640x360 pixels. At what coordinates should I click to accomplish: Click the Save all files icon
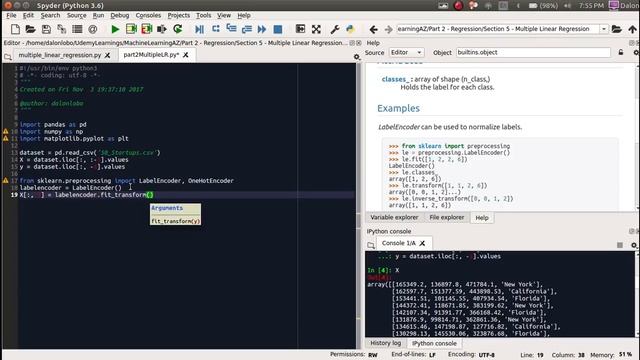(x=62, y=29)
